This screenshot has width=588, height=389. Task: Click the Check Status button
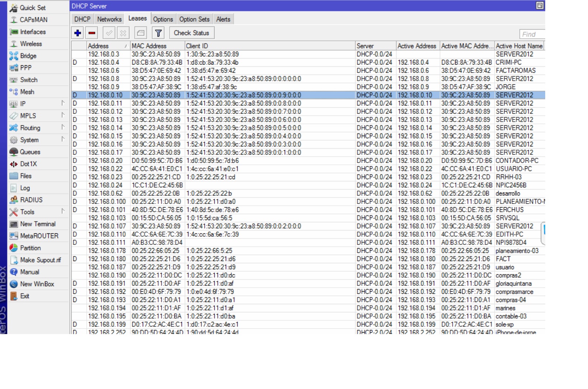click(192, 33)
